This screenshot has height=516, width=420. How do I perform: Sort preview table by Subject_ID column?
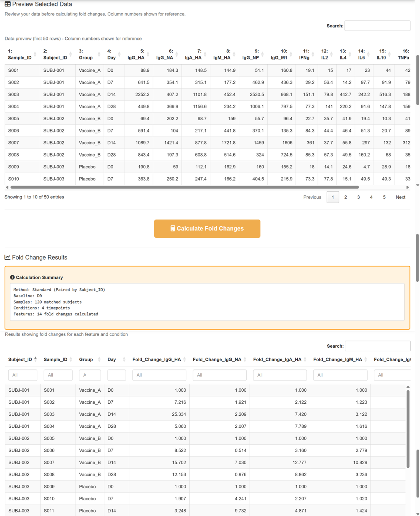pyautogui.click(x=58, y=54)
